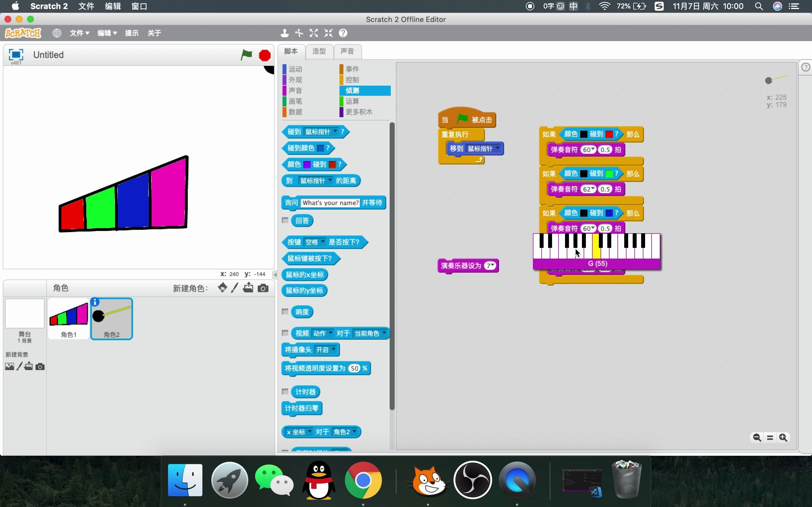
Task: Switch to the 造型 costumes tab
Action: pyautogui.click(x=319, y=51)
